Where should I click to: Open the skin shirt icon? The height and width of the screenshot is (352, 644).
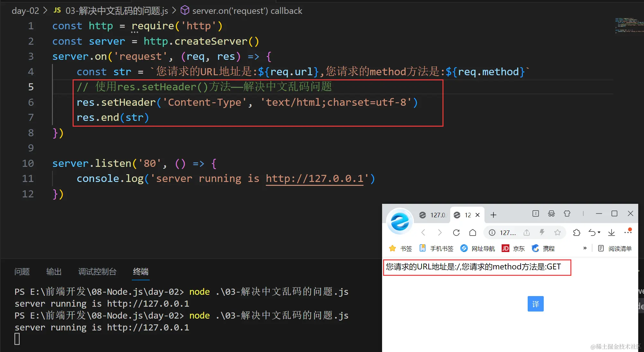tap(567, 214)
